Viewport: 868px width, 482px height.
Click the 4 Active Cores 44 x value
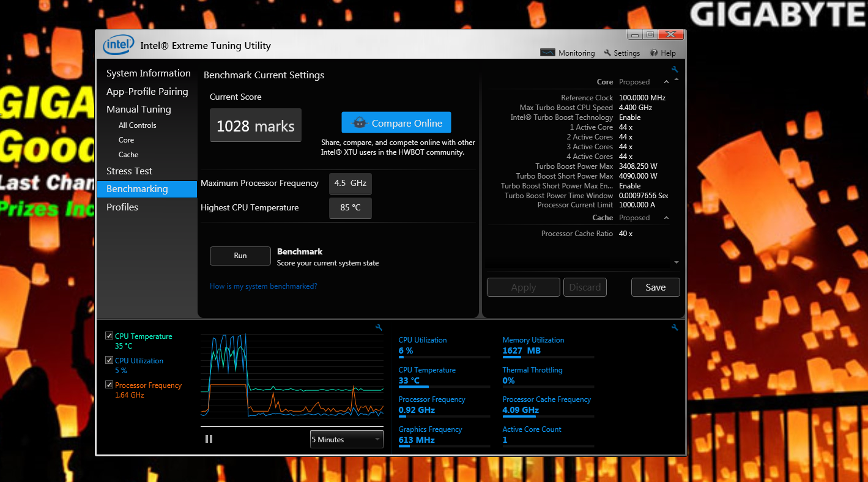(x=626, y=157)
